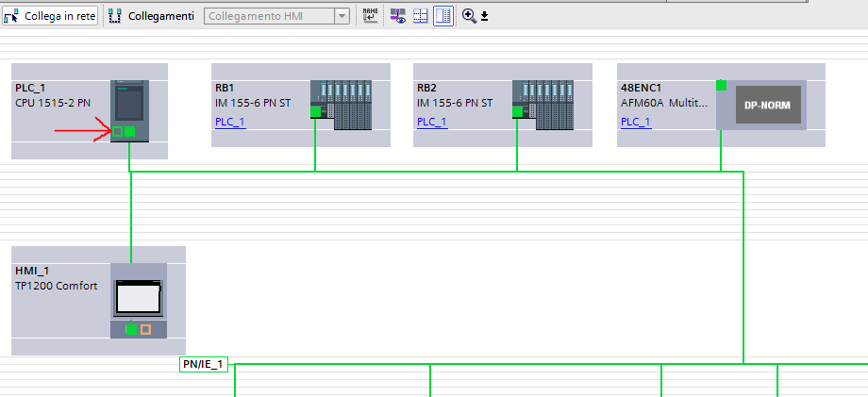Click IM 155-6 PN ST under RB1

pyautogui.click(x=253, y=103)
